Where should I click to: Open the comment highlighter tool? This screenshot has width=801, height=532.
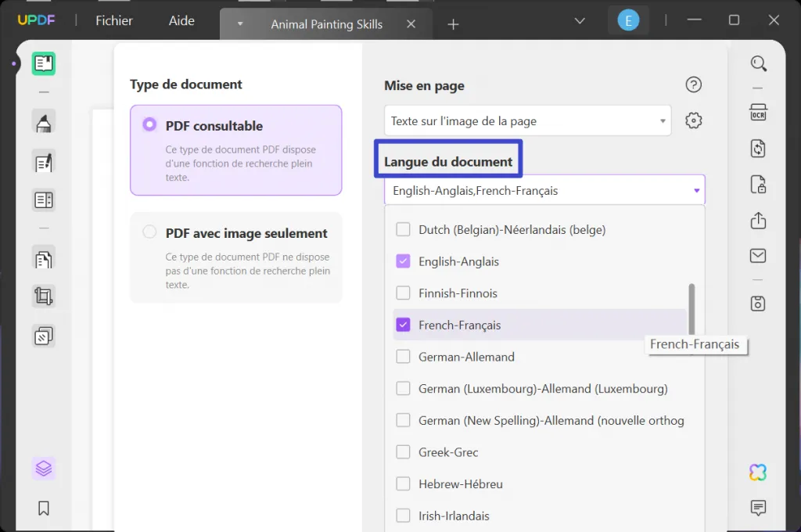(43, 121)
